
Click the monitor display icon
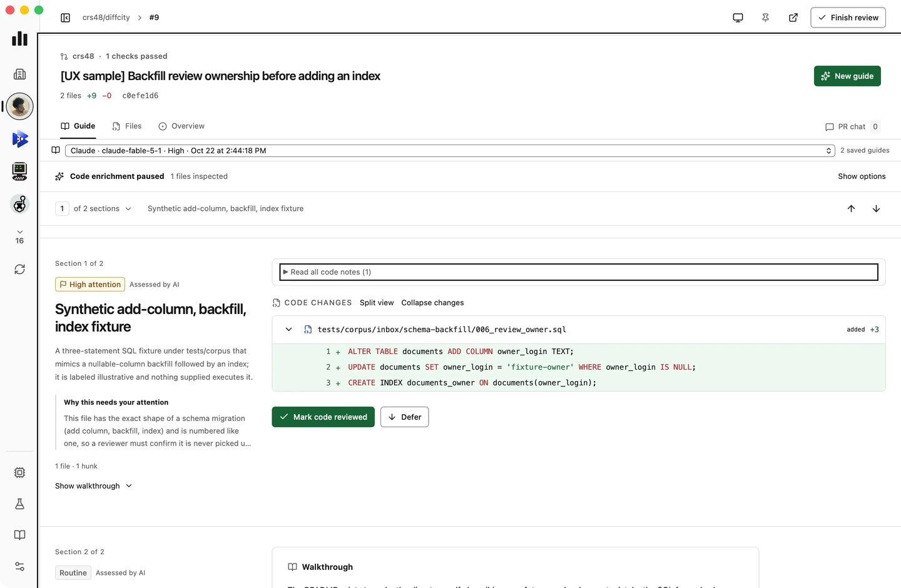(738, 18)
